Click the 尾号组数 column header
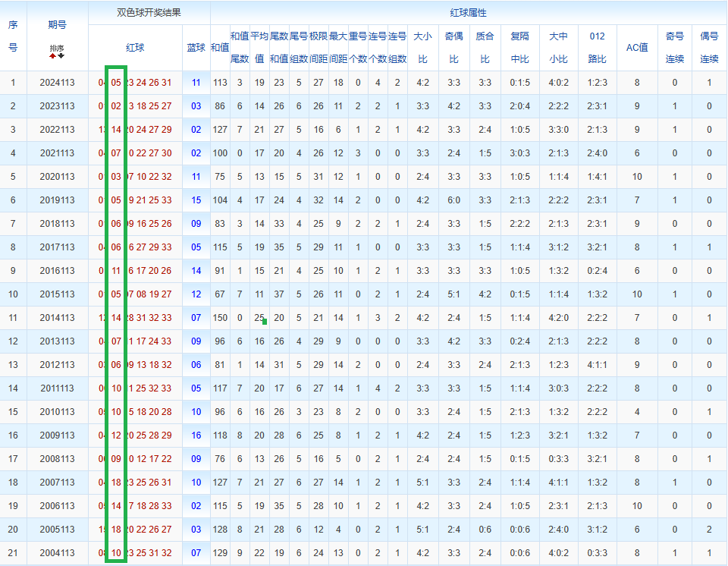 (x=299, y=47)
